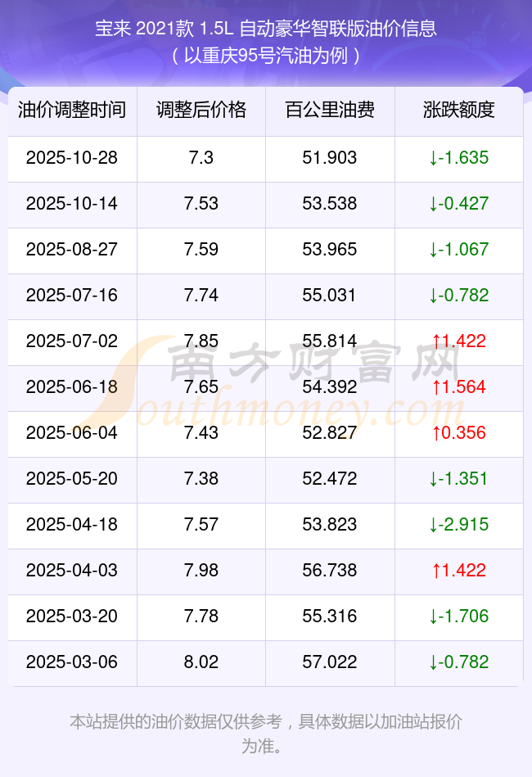Select the date 2025-05-20
The width and height of the screenshot is (532, 777).
(x=72, y=479)
